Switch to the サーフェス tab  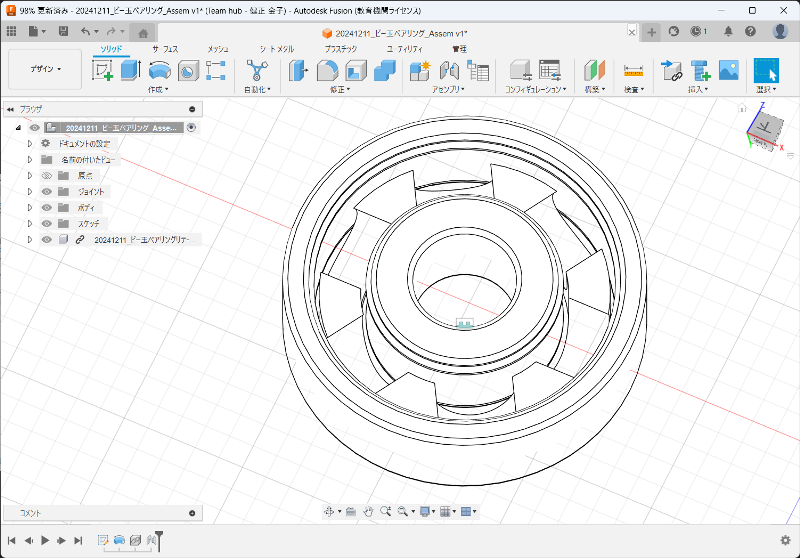tap(165, 49)
